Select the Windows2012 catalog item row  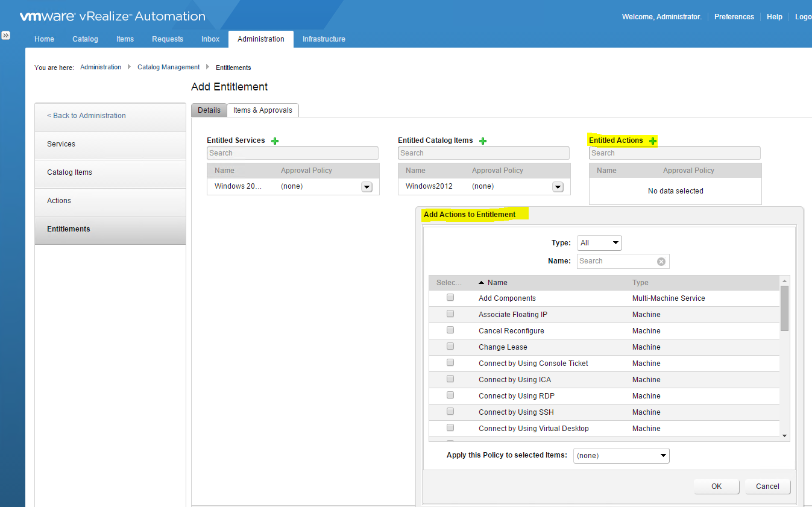click(484, 187)
